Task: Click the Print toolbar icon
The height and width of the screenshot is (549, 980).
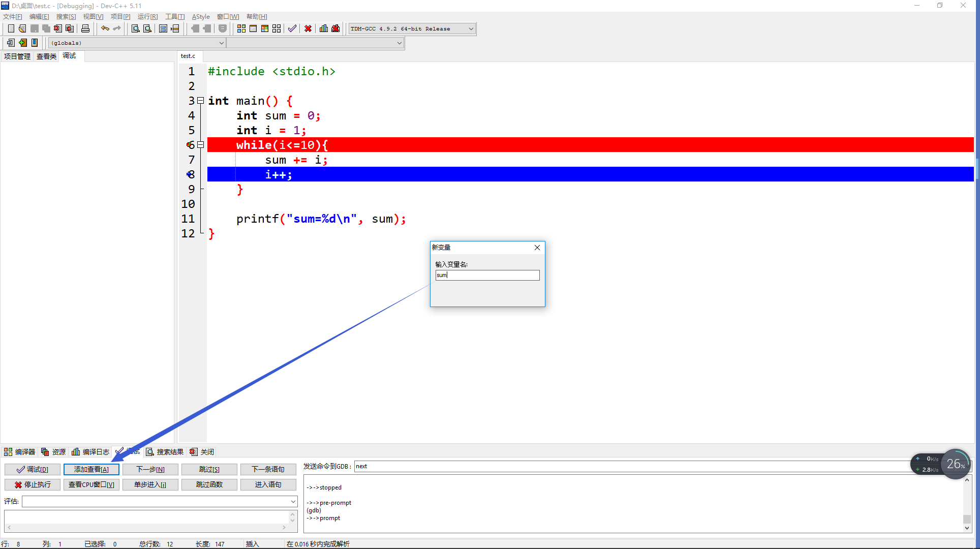Action: tap(85, 28)
